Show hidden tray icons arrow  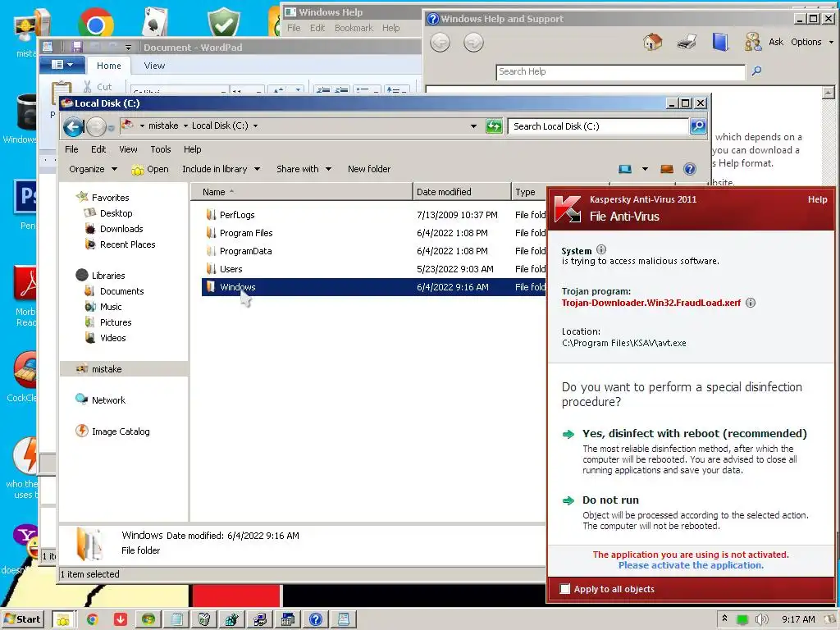[x=724, y=619]
